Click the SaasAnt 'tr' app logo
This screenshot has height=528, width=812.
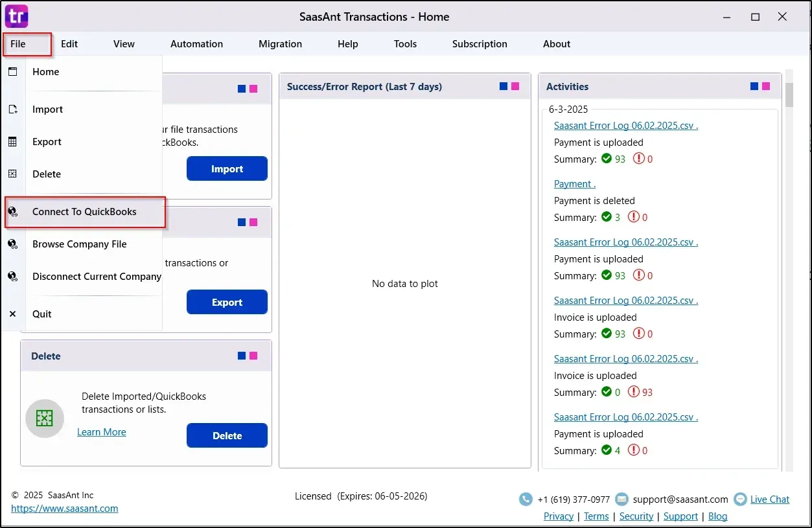(x=16, y=16)
